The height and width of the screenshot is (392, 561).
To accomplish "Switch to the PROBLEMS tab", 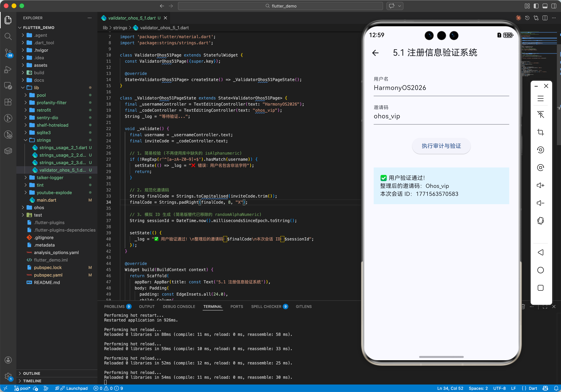I will point(114,307).
